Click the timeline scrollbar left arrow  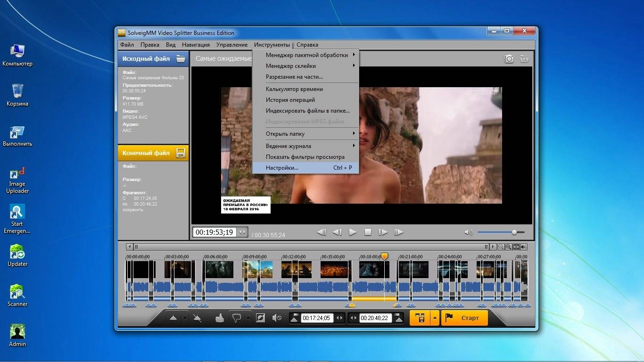(x=129, y=247)
